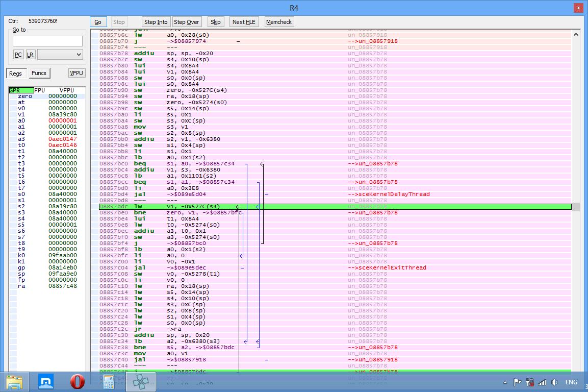The width and height of the screenshot is (588, 392).
Task: Open the function dropdown beside LR
Action: 60,55
